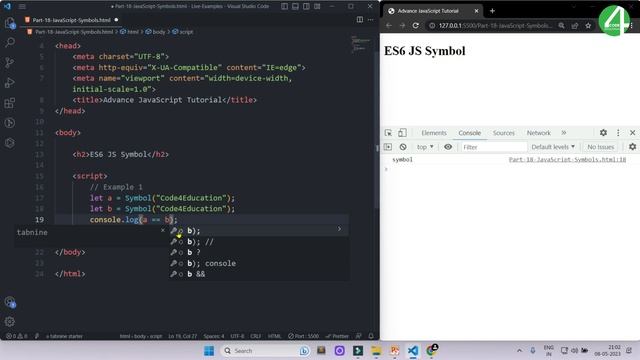
Task: Change the HTML language mode
Action: pos(274,336)
